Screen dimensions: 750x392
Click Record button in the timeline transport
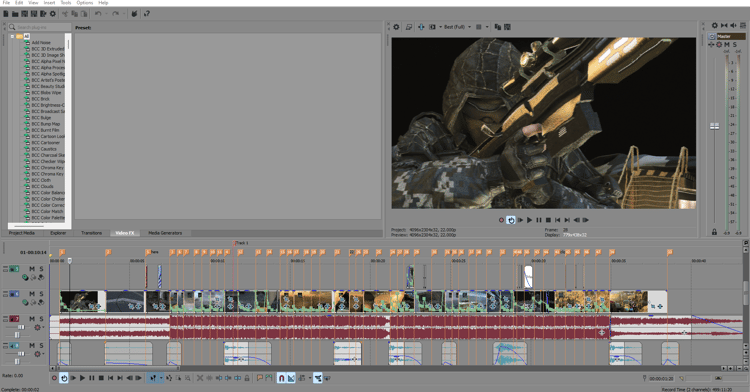(54, 378)
